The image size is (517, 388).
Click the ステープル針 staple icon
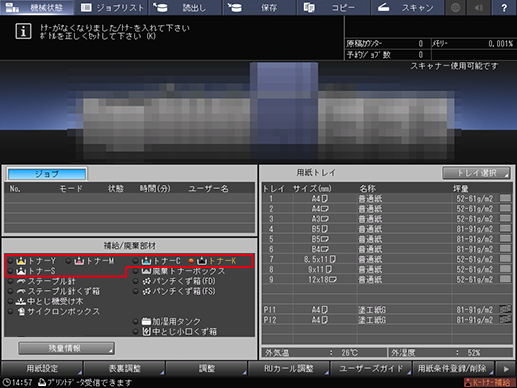[x=21, y=281]
